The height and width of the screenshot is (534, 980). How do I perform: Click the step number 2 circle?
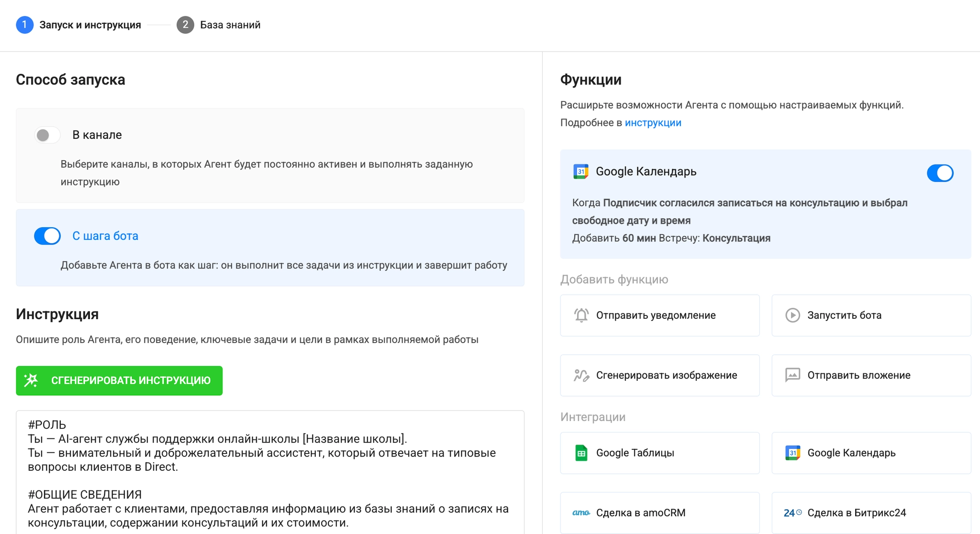click(185, 25)
